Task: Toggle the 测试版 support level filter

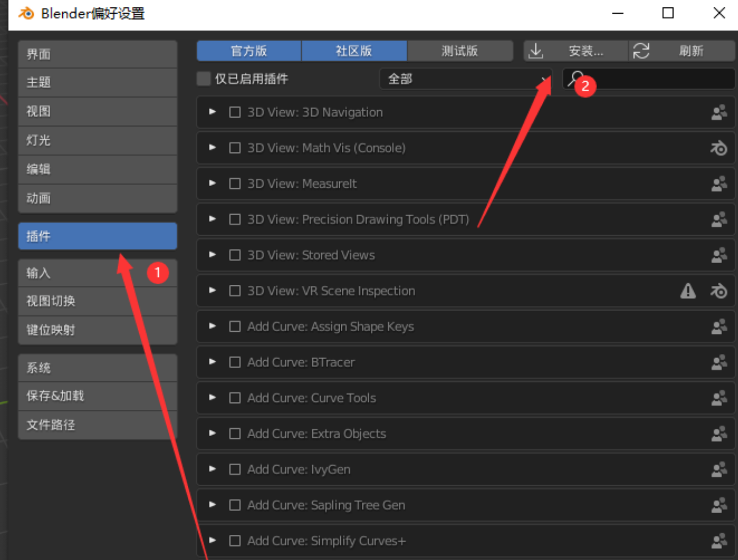Action: coord(460,51)
